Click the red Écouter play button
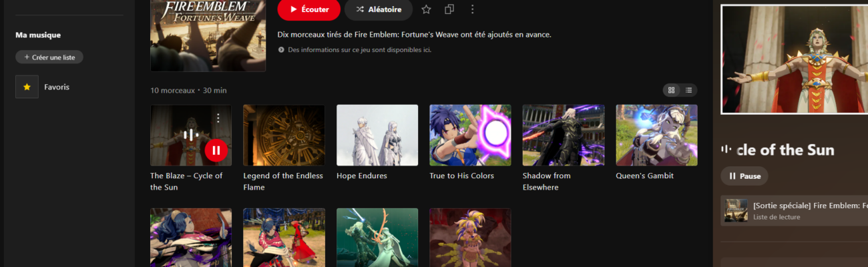868x267 pixels. (x=308, y=9)
